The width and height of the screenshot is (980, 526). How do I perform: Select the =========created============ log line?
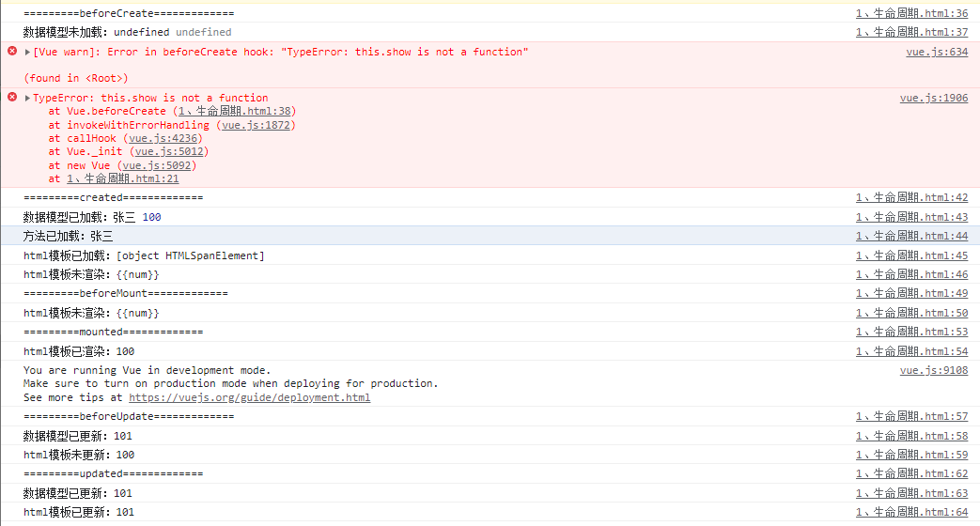point(113,197)
